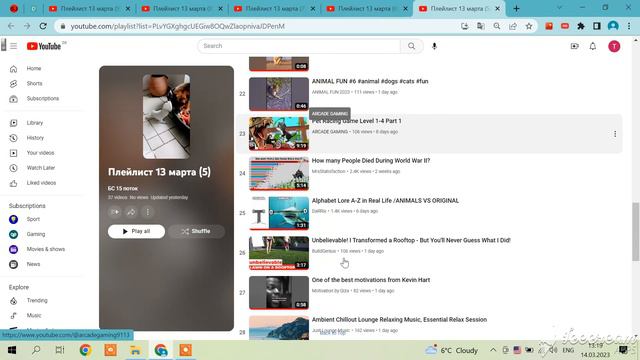Reload the page

pos(43,26)
